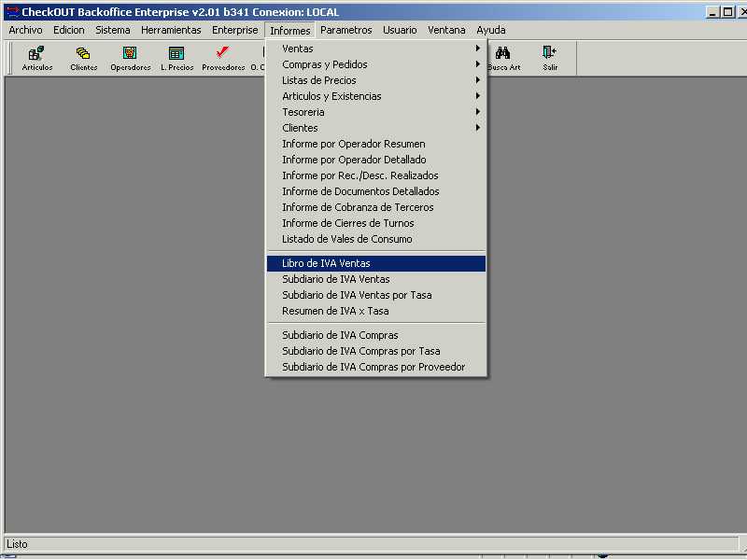Open the Usuario menu
Screen dimensions: 747x560
coord(400,30)
